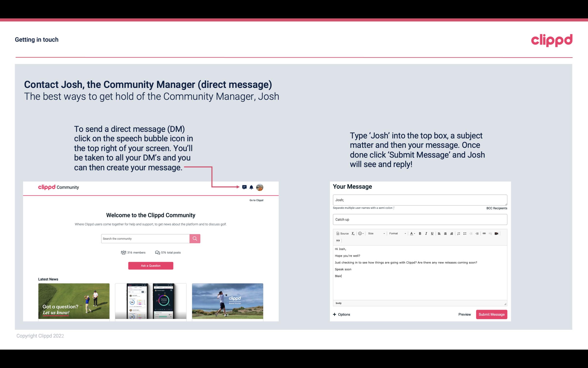This screenshot has width=588, height=368.
Task: Click the community search input field
Action: coord(145,238)
